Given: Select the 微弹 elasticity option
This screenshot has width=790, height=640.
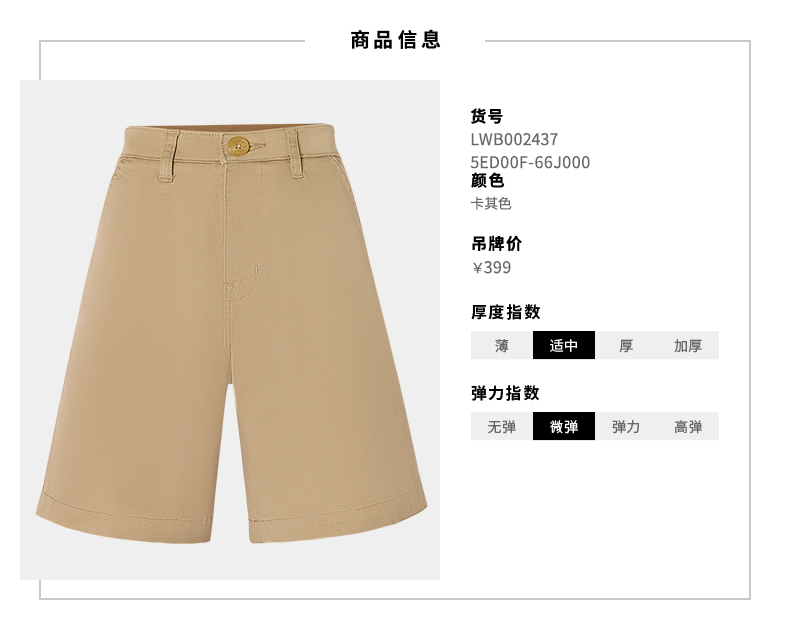Looking at the screenshot, I should [x=564, y=426].
